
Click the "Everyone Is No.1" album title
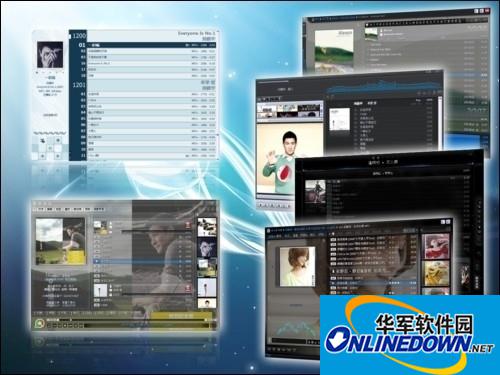(196, 33)
